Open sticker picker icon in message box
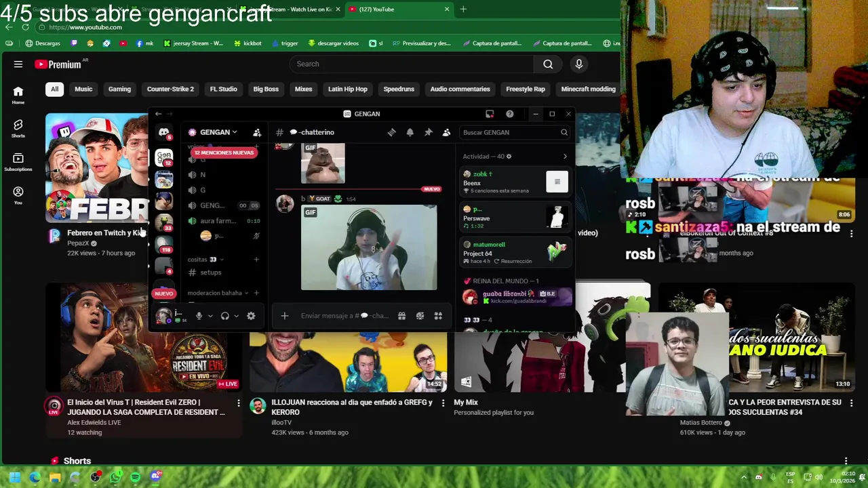This screenshot has width=868, height=488. pos(420,316)
